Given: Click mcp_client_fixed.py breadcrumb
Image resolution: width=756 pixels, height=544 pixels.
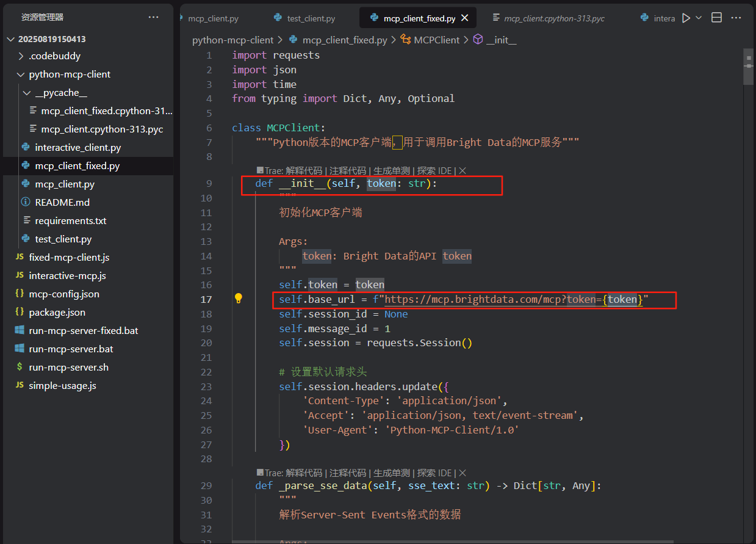Looking at the screenshot, I should pyautogui.click(x=345, y=40).
